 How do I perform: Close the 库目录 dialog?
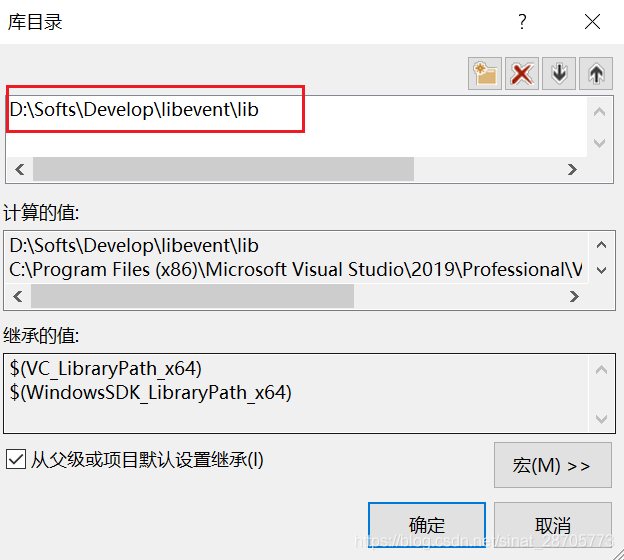(x=592, y=21)
